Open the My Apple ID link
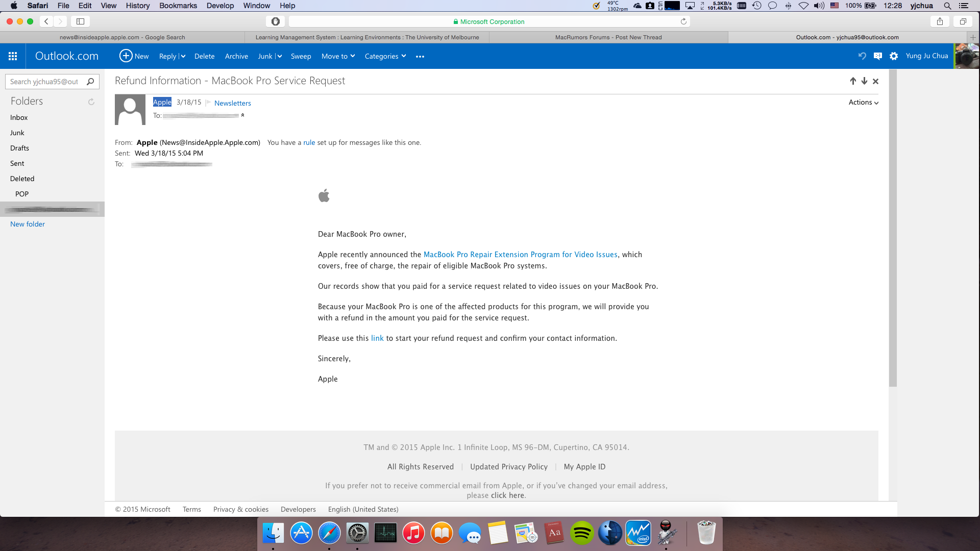This screenshot has width=980, height=551. (584, 467)
